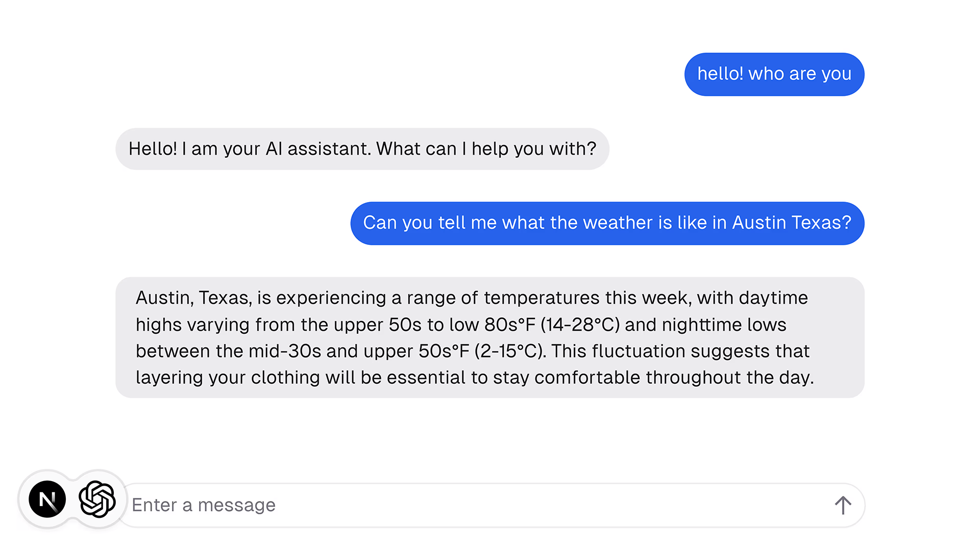Screen dimensions: 980x551
Task: Click inside the Enter a message field
Action: (x=408, y=505)
